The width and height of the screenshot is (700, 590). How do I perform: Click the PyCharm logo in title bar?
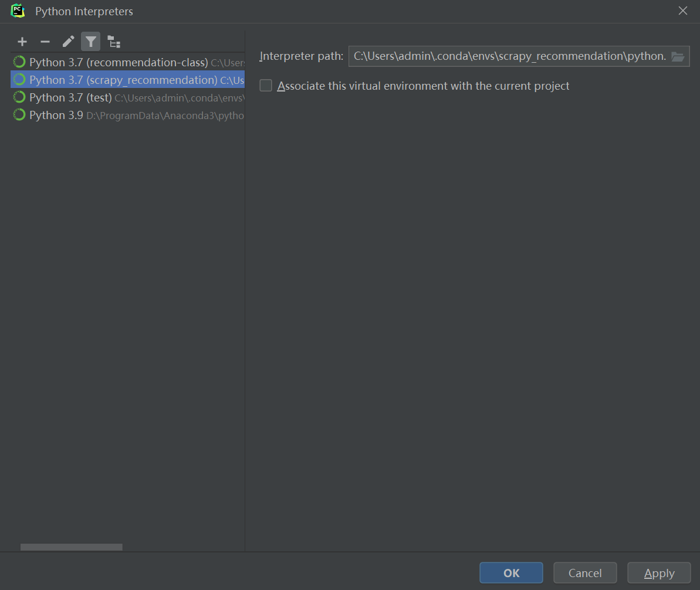[18, 11]
